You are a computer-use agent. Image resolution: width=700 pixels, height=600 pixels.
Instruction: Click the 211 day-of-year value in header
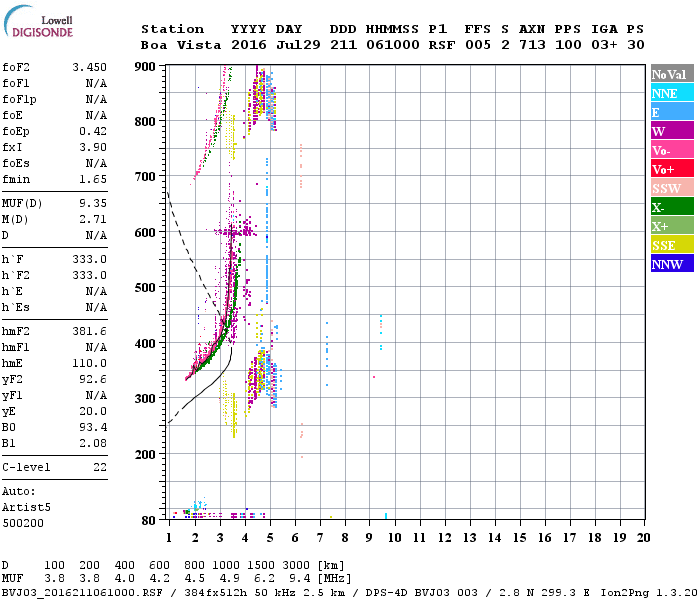pyautogui.click(x=343, y=45)
